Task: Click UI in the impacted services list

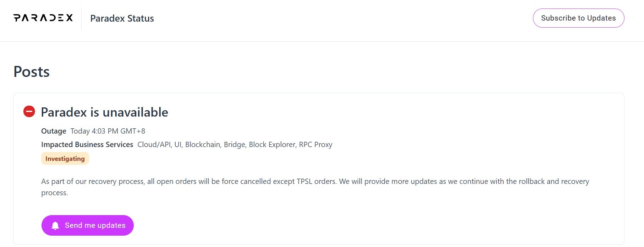Action: tap(178, 145)
